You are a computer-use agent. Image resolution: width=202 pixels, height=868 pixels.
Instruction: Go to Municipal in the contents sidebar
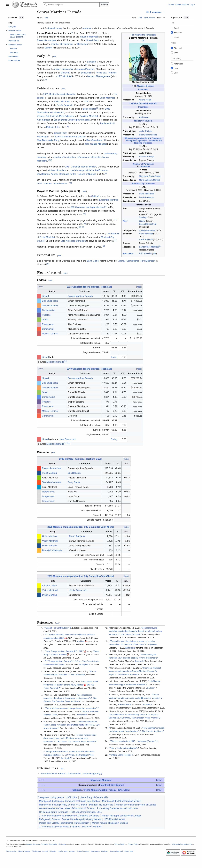14,53
